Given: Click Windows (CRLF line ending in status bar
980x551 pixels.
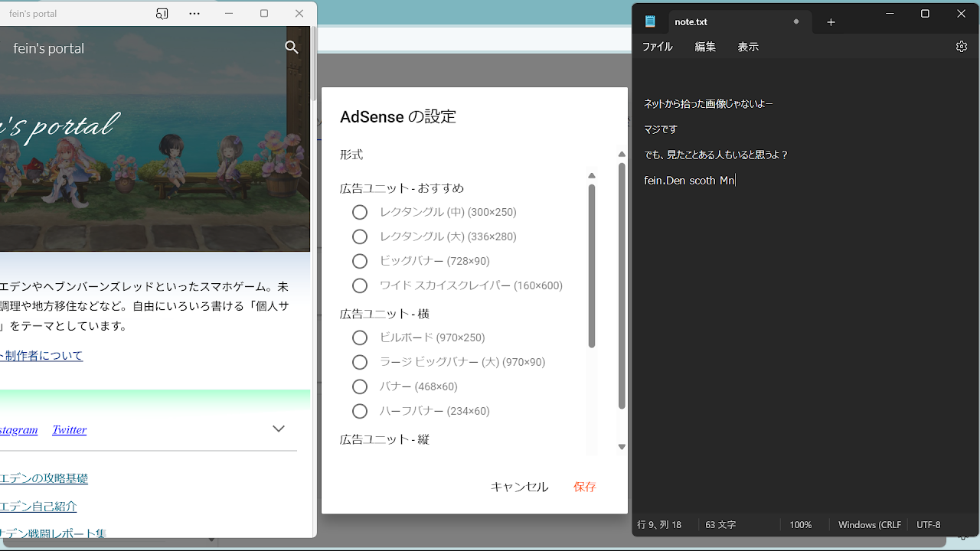Looking at the screenshot, I should 870,525.
